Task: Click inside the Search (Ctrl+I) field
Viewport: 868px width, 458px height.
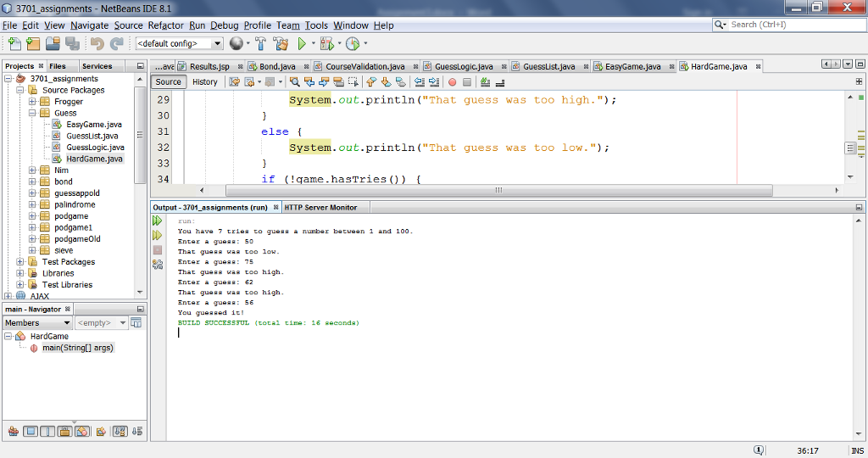Action: [795, 25]
